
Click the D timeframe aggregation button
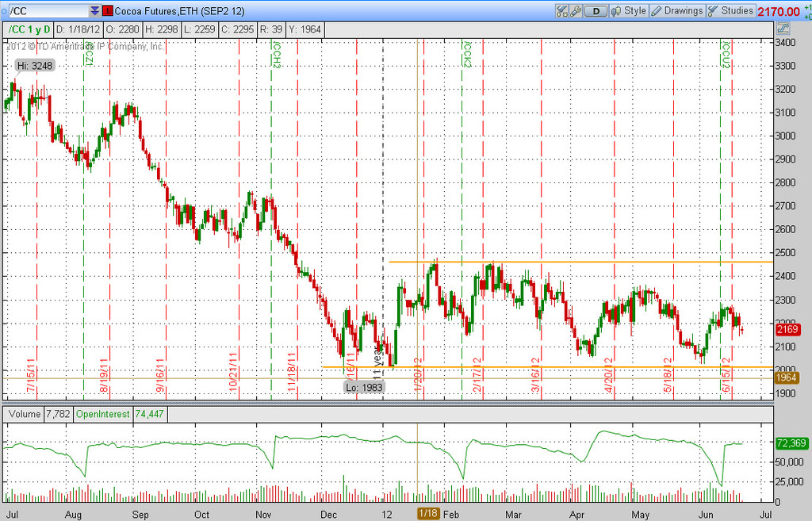coord(596,11)
